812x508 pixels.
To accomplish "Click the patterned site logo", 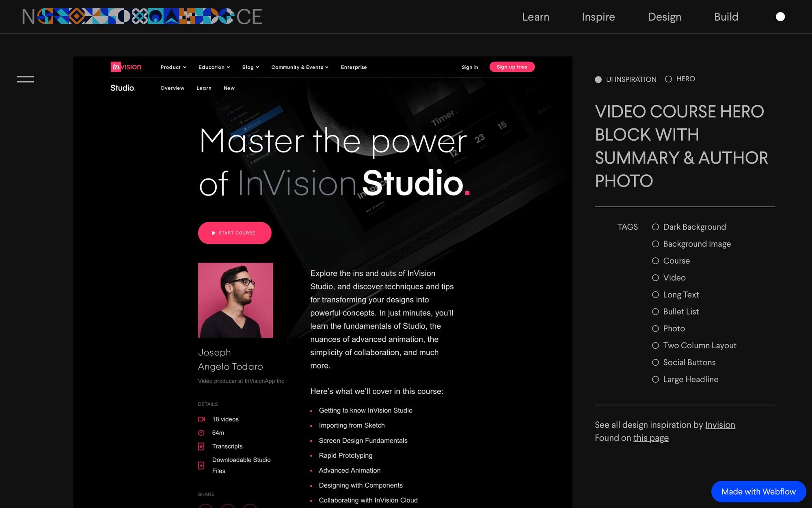I will click(x=142, y=17).
